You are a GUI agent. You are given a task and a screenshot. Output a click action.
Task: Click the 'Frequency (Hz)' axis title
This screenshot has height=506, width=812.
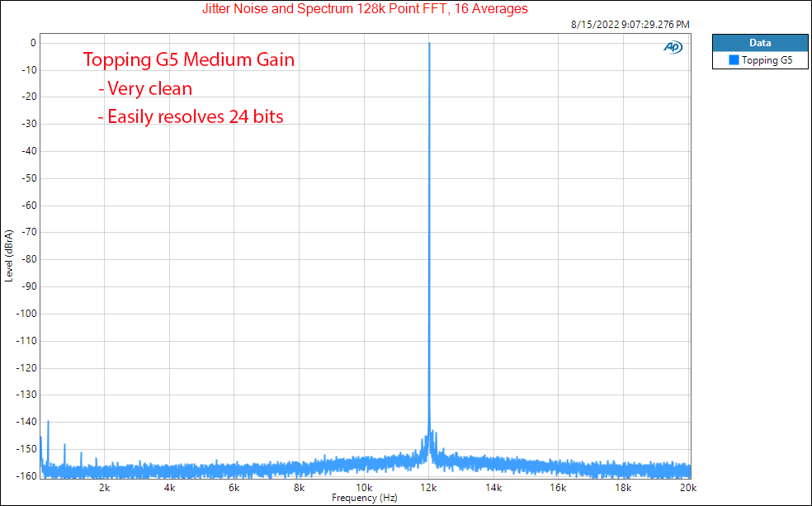(365, 498)
